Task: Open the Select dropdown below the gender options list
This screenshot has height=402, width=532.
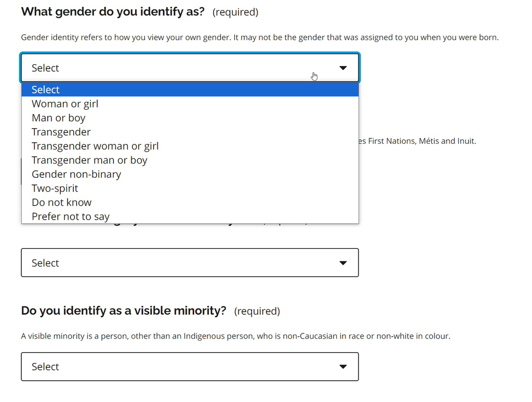Action: (x=190, y=263)
